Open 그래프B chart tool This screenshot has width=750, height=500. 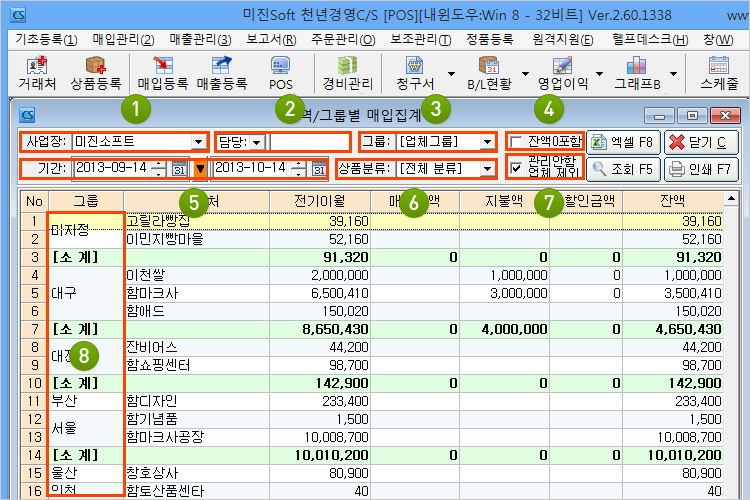point(637,74)
